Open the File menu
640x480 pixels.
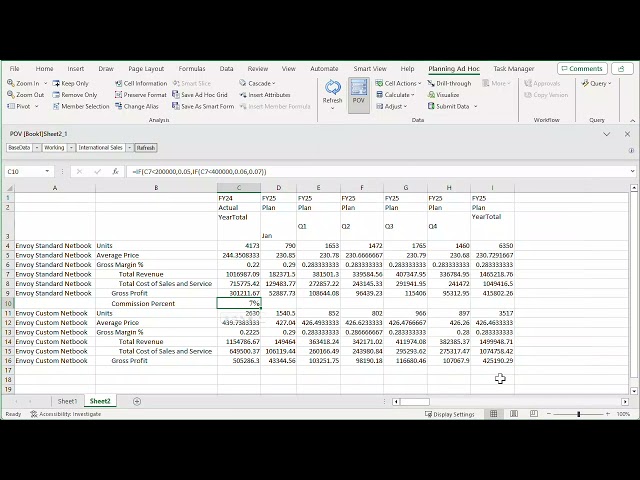coord(14,69)
